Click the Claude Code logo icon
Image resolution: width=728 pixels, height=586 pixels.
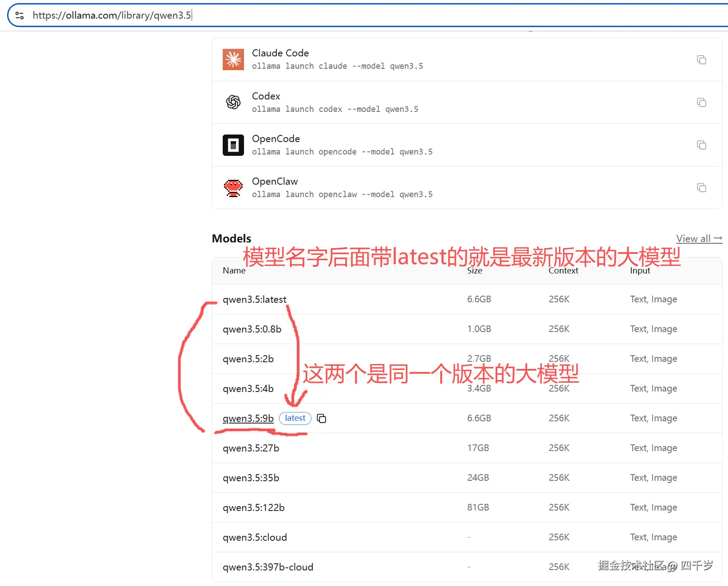pos(233,59)
